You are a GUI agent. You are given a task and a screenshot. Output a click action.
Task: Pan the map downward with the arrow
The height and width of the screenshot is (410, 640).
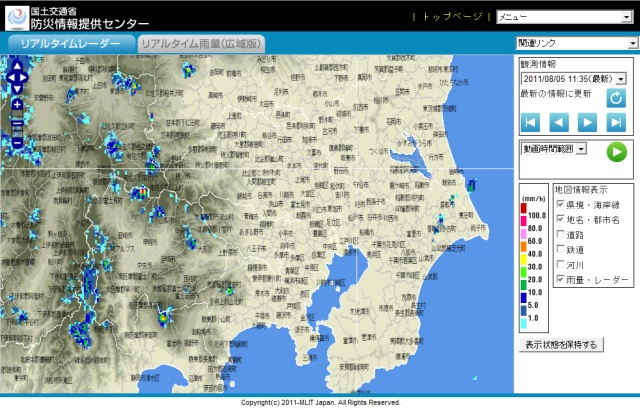(17, 88)
